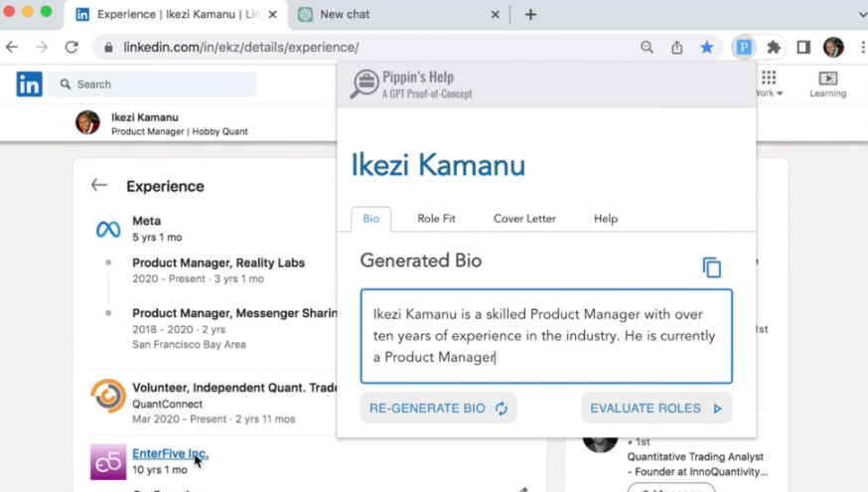The image size is (868, 492).
Task: Click the back arrow next to Experience
Action: tap(99, 185)
